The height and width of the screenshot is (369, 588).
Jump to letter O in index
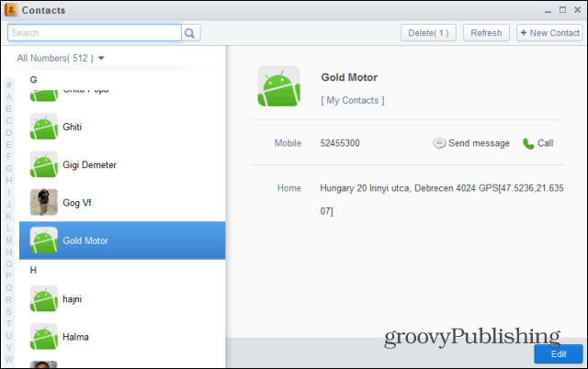[x=9, y=264]
